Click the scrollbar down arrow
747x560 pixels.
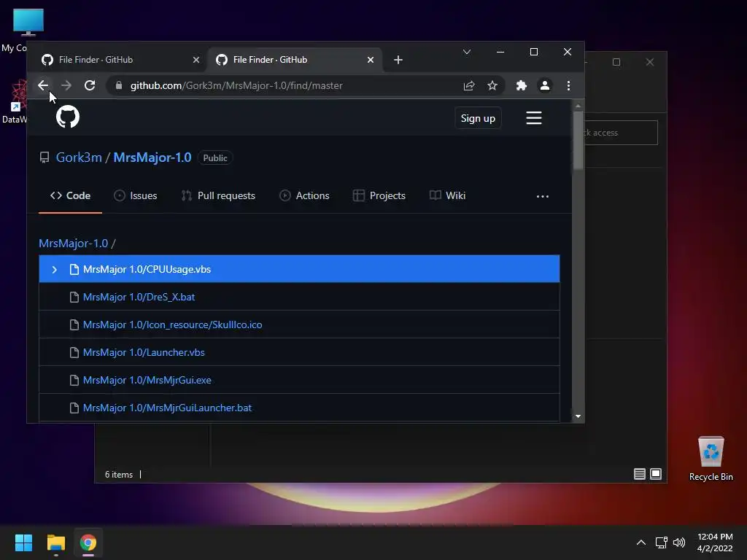point(578,416)
